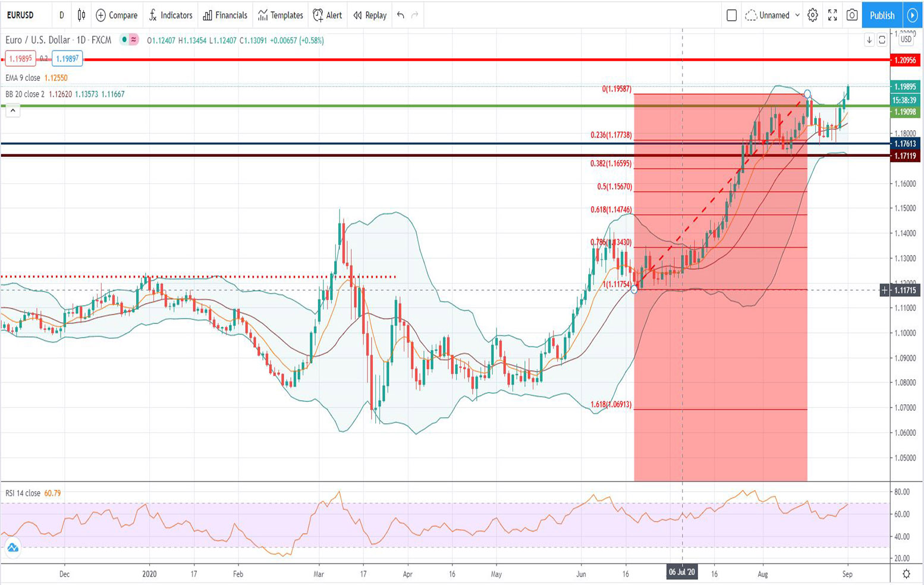Open the Indicators menu

[x=171, y=15]
